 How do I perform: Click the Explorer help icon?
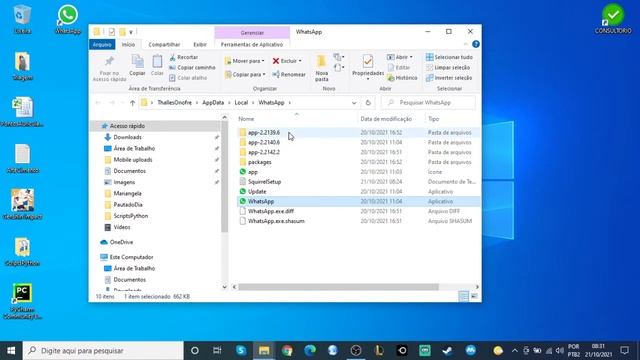476,44
